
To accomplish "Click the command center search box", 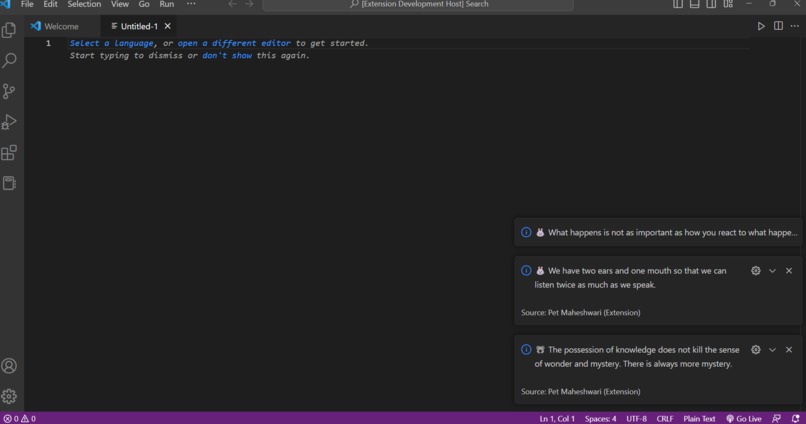I will tap(418, 5).
